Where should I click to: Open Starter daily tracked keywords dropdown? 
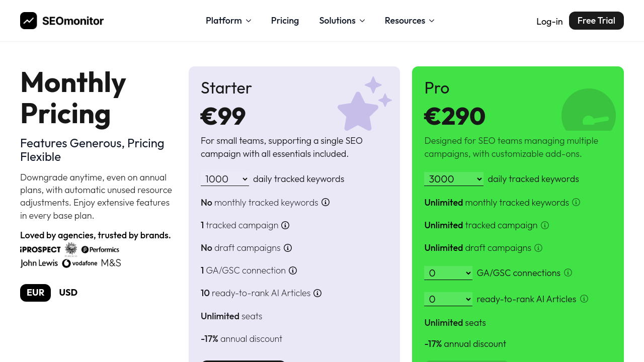pos(225,179)
